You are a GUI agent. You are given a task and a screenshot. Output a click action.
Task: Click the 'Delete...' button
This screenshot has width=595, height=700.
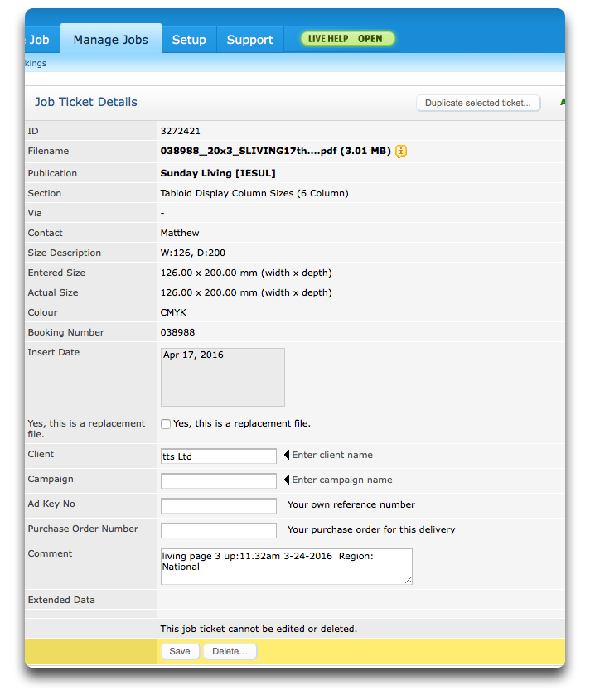point(230,652)
